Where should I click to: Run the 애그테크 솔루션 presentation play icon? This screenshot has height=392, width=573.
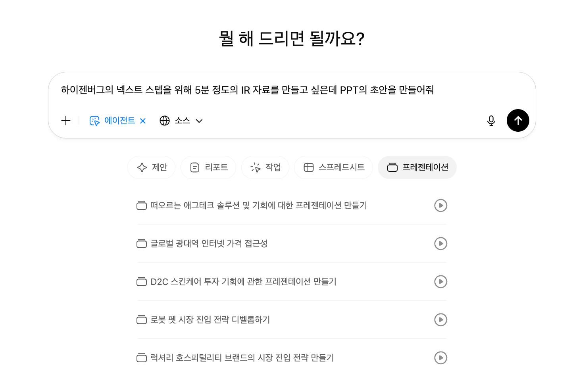(440, 206)
